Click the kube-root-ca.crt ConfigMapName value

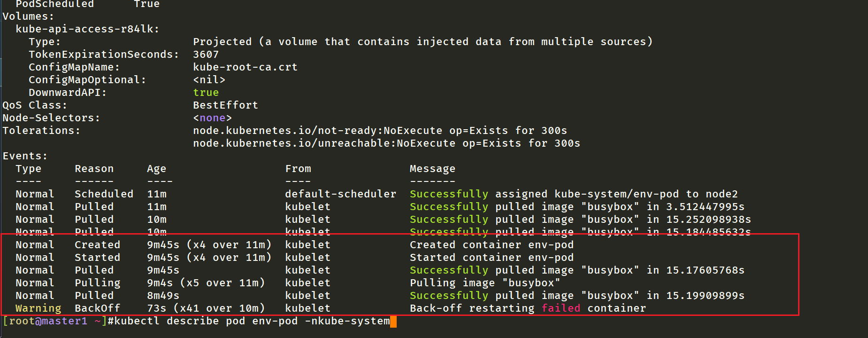[x=246, y=67]
